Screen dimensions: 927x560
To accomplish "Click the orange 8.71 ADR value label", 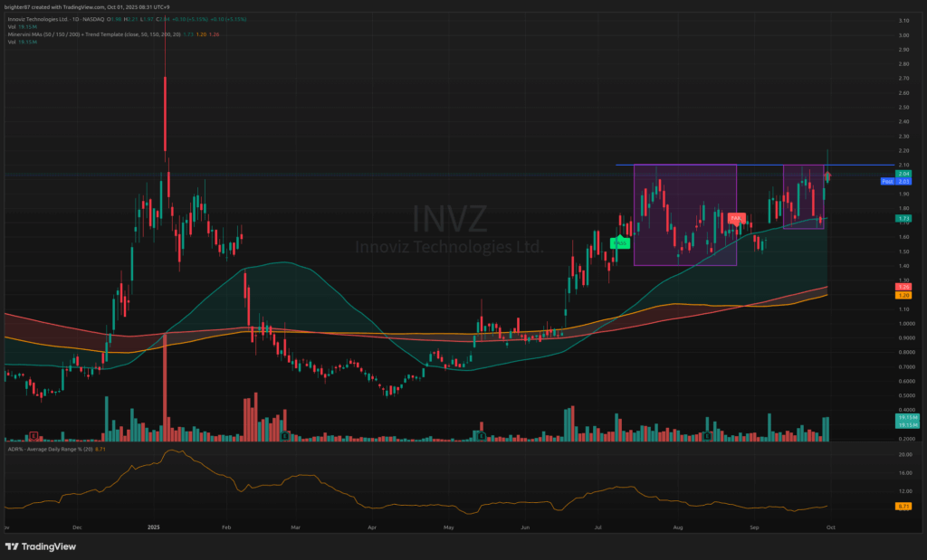I will [x=903, y=506].
